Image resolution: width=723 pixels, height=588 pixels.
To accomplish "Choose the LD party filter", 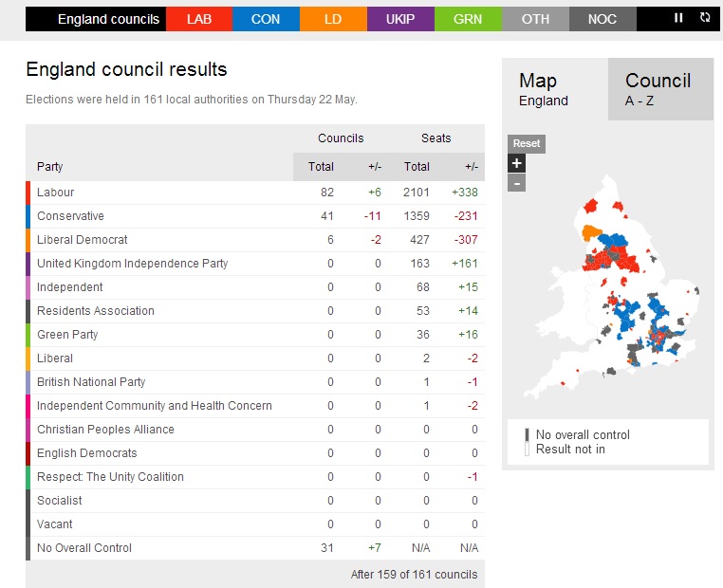I will (333, 19).
